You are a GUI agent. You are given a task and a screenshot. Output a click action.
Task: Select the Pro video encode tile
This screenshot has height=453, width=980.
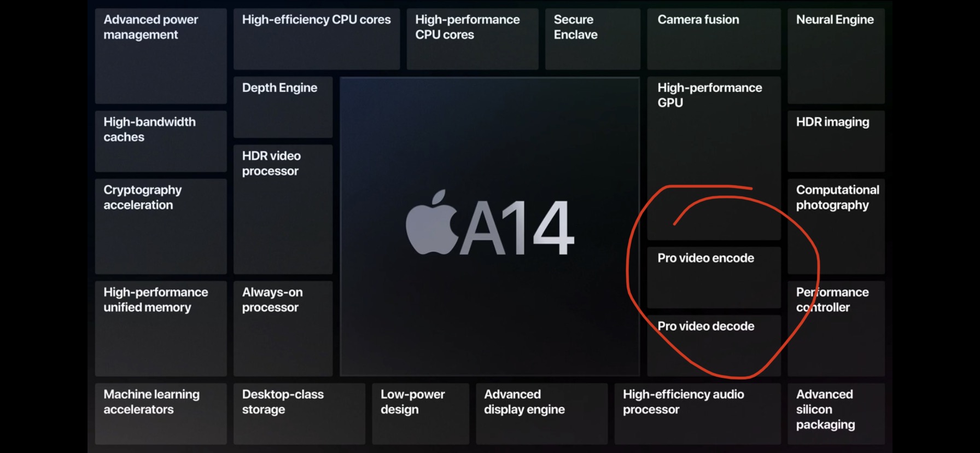coord(714,278)
